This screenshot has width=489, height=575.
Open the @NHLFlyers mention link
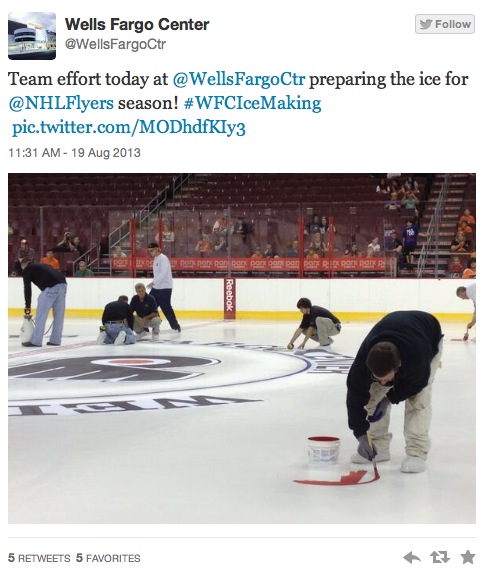pyautogui.click(x=61, y=103)
